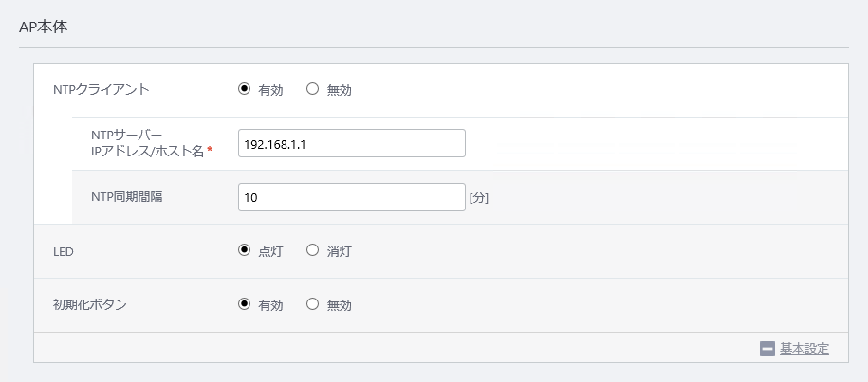Click the [分] unit text
This screenshot has height=382, width=868.
[479, 198]
